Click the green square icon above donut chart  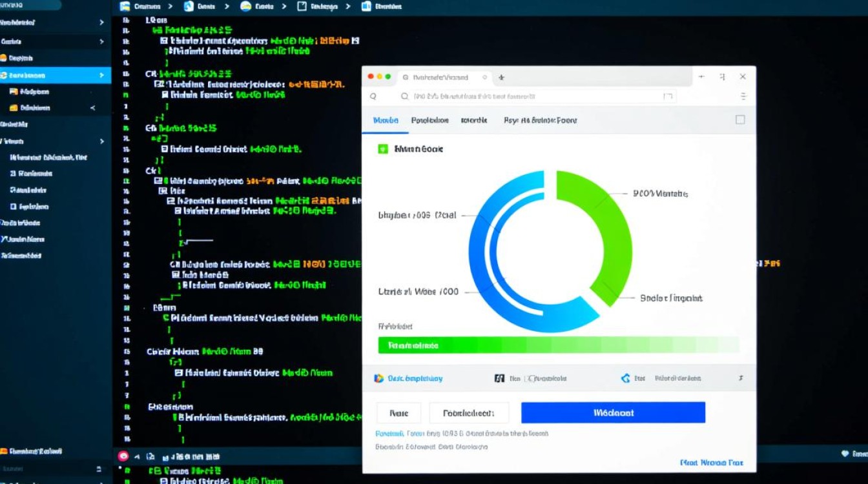tap(382, 149)
